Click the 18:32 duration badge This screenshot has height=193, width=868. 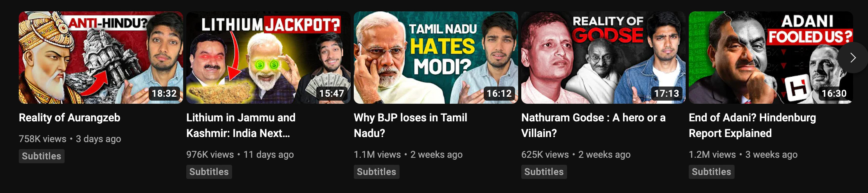click(164, 94)
